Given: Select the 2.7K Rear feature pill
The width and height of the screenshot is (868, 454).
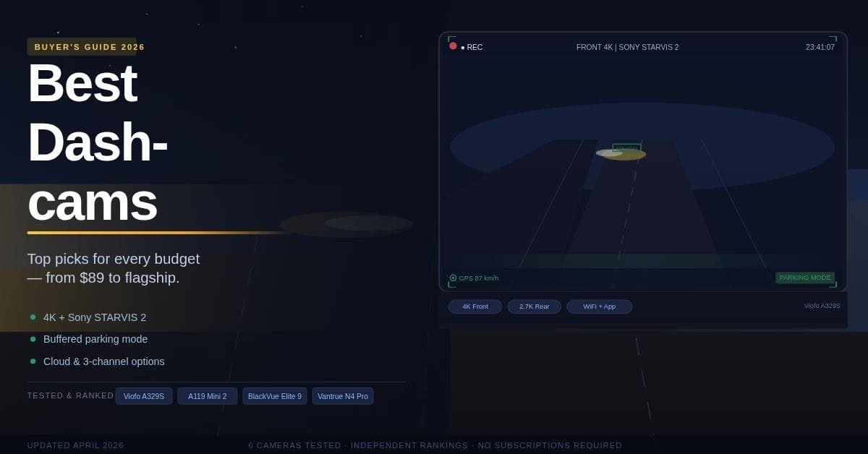Looking at the screenshot, I should point(534,307).
